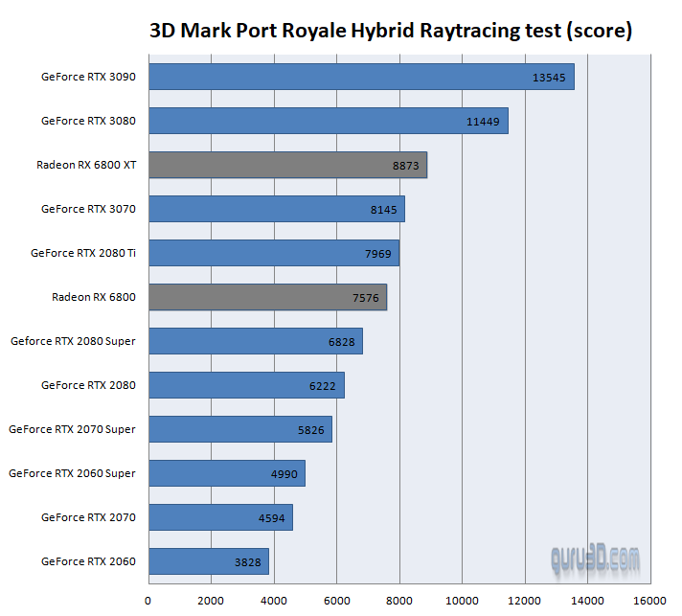This screenshot has width=682, height=616.
Task: Click the GeForce RTX 2080 Super label
Action: pyautogui.click(x=73, y=341)
